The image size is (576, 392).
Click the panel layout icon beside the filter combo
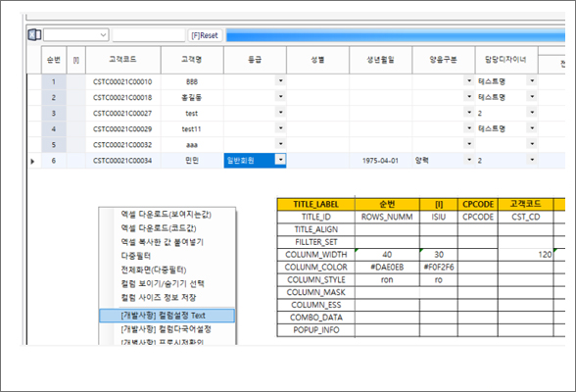tap(34, 35)
